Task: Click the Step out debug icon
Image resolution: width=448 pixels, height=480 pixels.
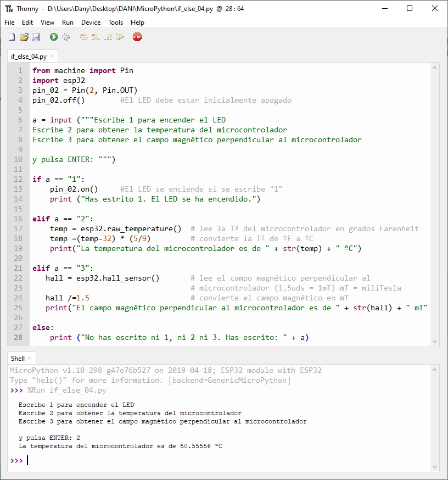Action: click(108, 37)
